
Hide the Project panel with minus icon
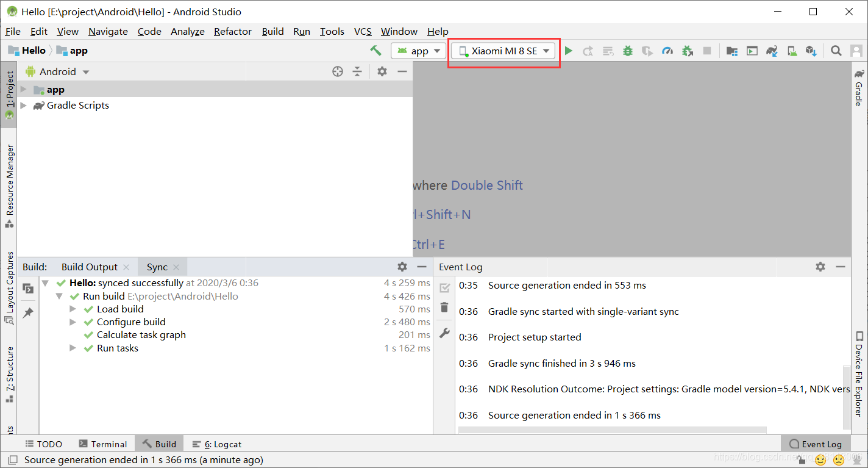tap(402, 71)
